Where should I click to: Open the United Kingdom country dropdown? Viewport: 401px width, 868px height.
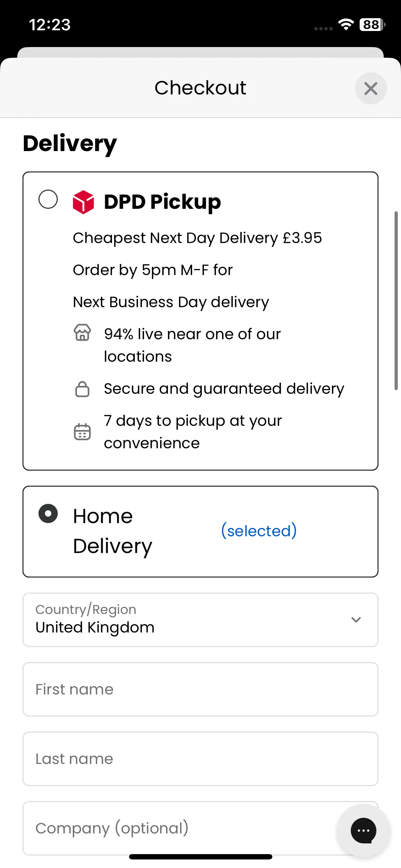point(200,620)
